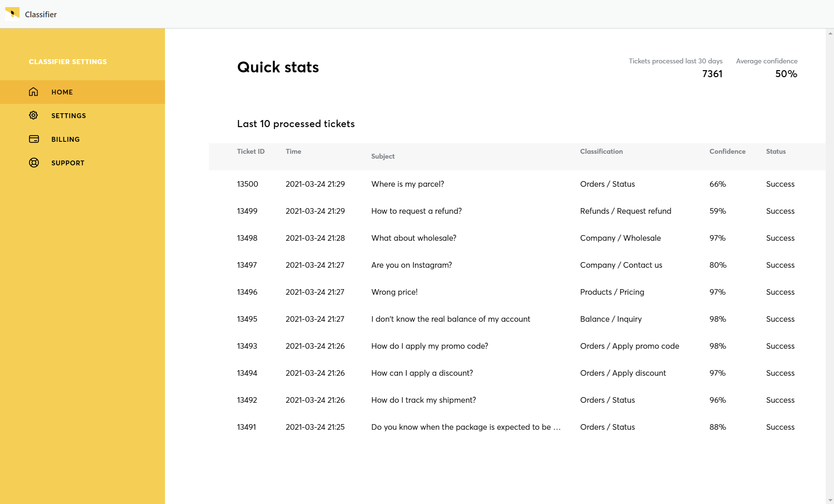The width and height of the screenshot is (834, 504).
Task: Click Success status of ticket 13491
Action: point(780,427)
